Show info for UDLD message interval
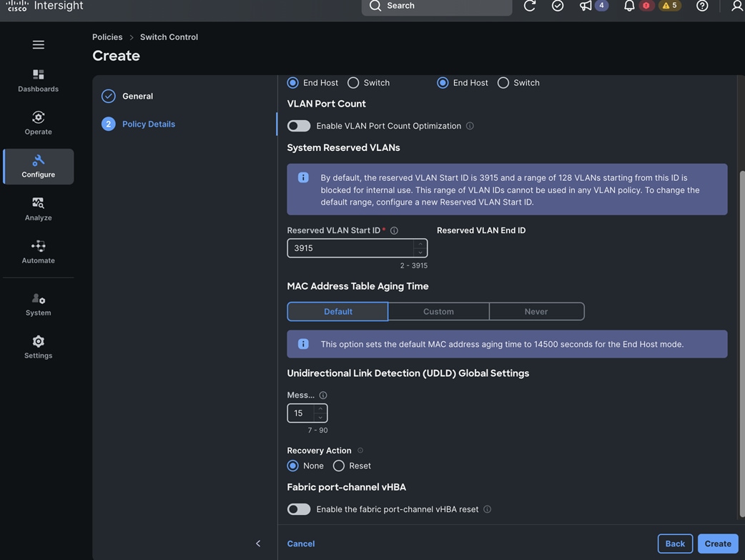The width and height of the screenshot is (745, 560). [323, 395]
